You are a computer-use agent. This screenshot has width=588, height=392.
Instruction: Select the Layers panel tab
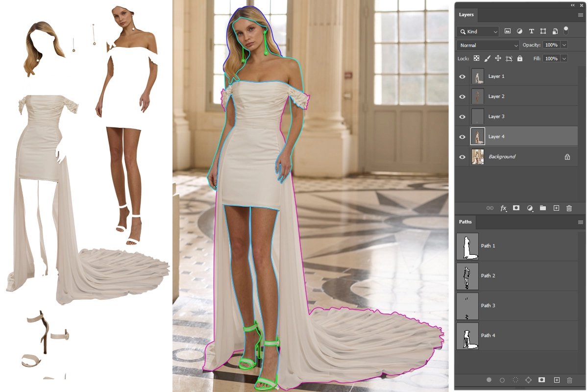[x=466, y=15]
